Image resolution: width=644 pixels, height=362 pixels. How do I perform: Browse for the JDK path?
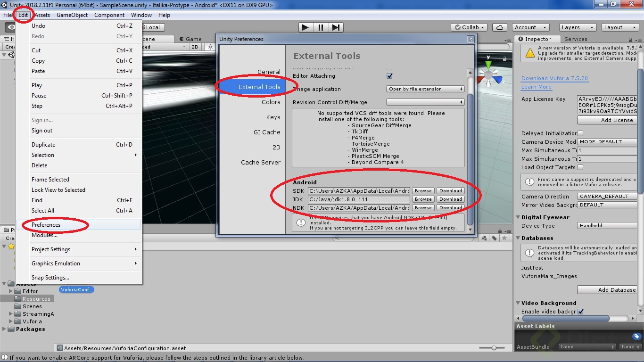pos(423,199)
